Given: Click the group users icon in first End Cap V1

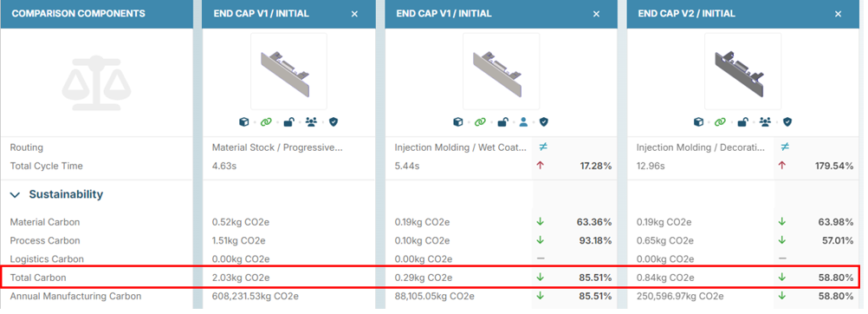Looking at the screenshot, I should (x=311, y=122).
